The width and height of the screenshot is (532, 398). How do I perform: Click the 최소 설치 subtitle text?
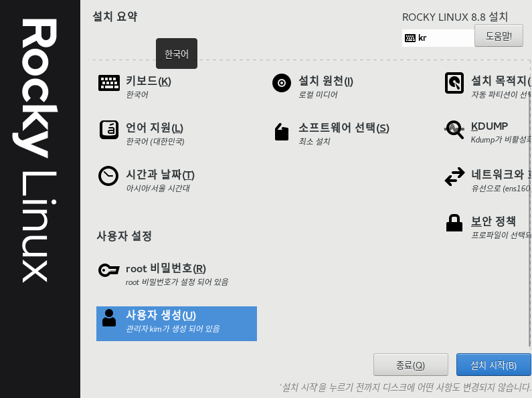[x=314, y=141]
